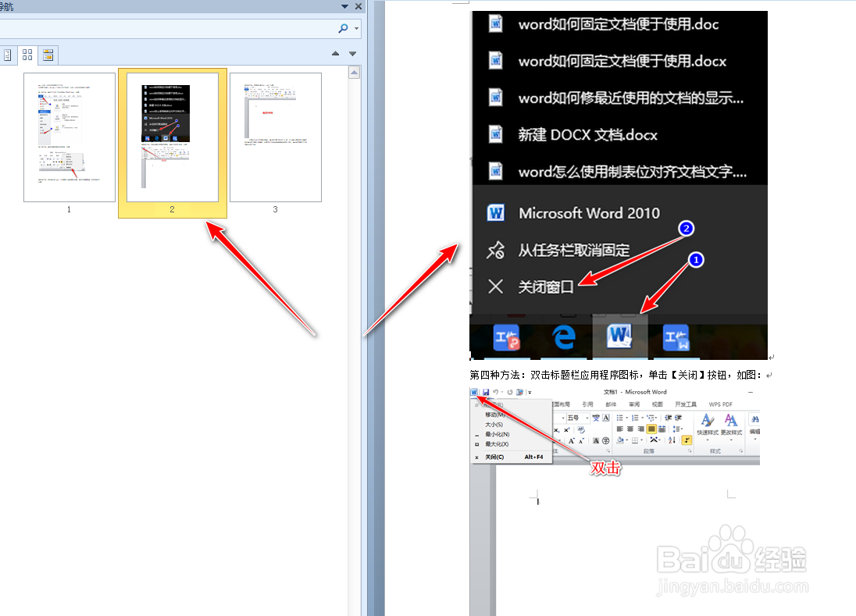Place cursor in the 第四种方法 text line
856x616 pixels.
[615, 376]
